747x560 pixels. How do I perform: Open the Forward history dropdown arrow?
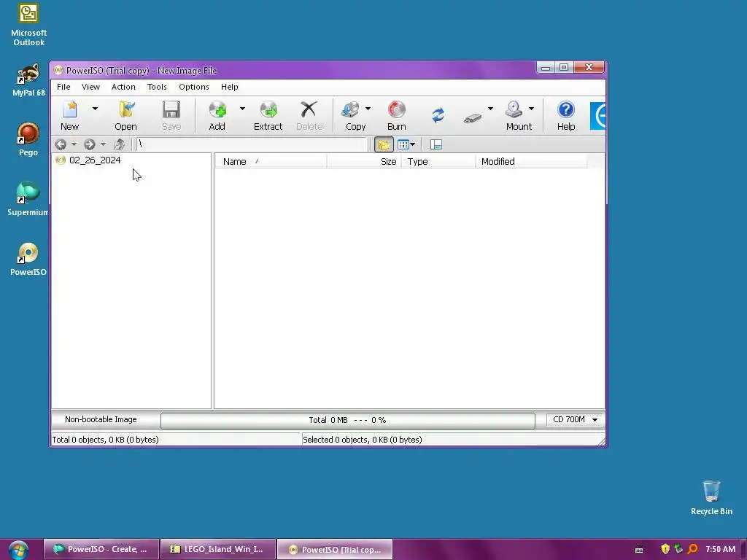[103, 144]
